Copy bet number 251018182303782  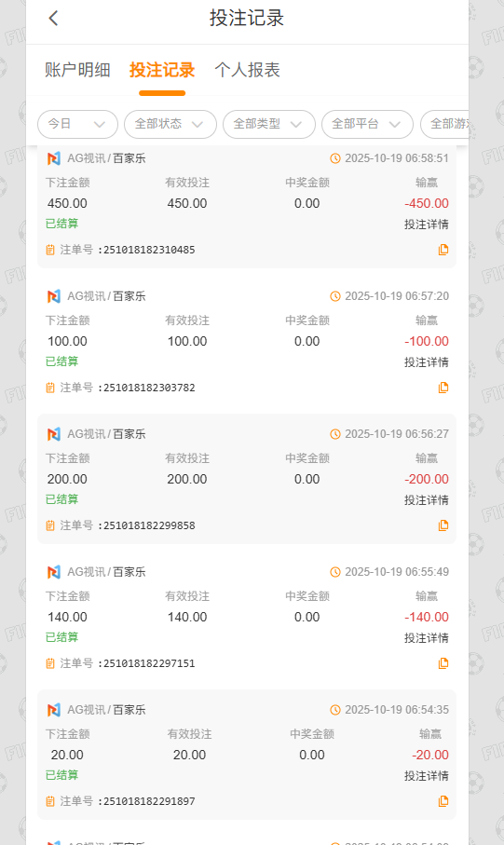tap(443, 388)
